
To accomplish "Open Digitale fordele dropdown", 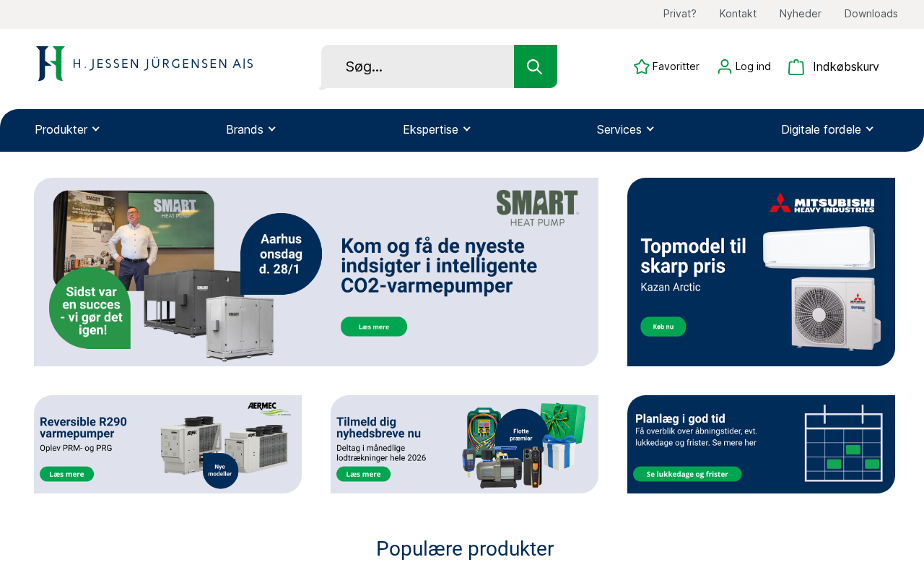I will coord(827,129).
